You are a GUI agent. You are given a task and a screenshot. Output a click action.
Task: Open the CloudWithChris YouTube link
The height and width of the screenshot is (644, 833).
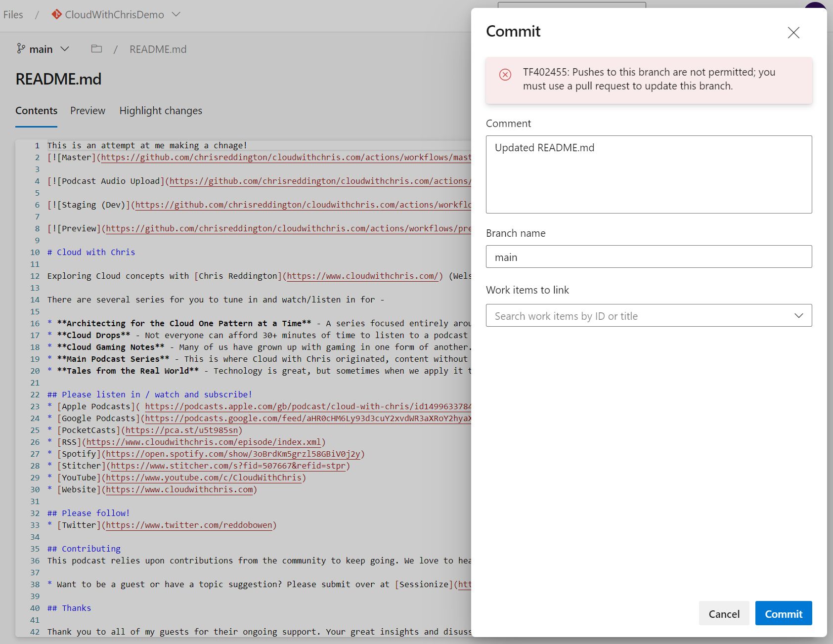[x=203, y=477]
